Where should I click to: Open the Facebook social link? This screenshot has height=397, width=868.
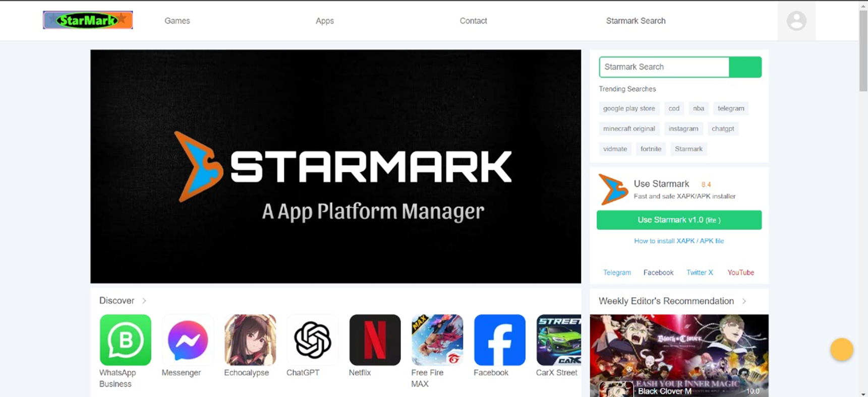658,273
